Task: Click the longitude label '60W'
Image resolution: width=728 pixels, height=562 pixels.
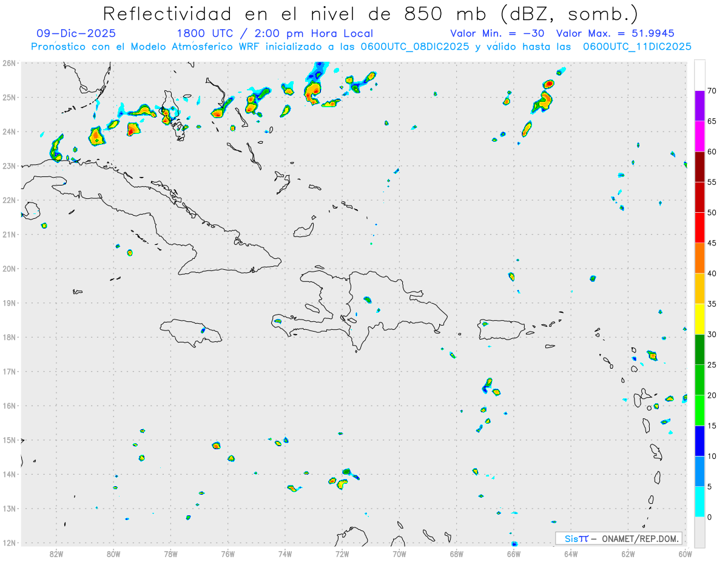Action: coord(685,554)
